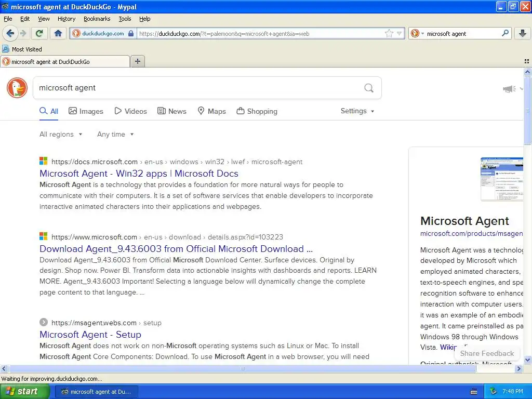The width and height of the screenshot is (532, 399).
Task: Click the horizontal scrollbar right arrow
Action: [518, 368]
